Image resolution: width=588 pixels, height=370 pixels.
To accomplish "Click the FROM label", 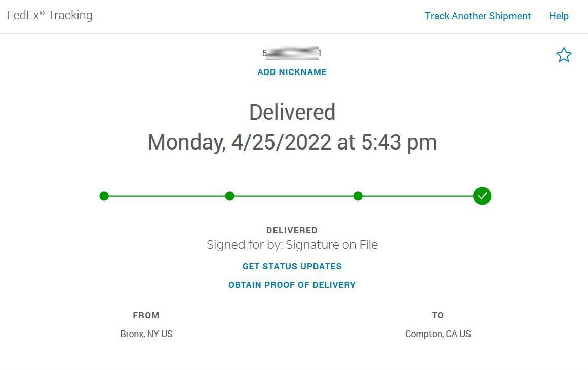I will [x=146, y=315].
